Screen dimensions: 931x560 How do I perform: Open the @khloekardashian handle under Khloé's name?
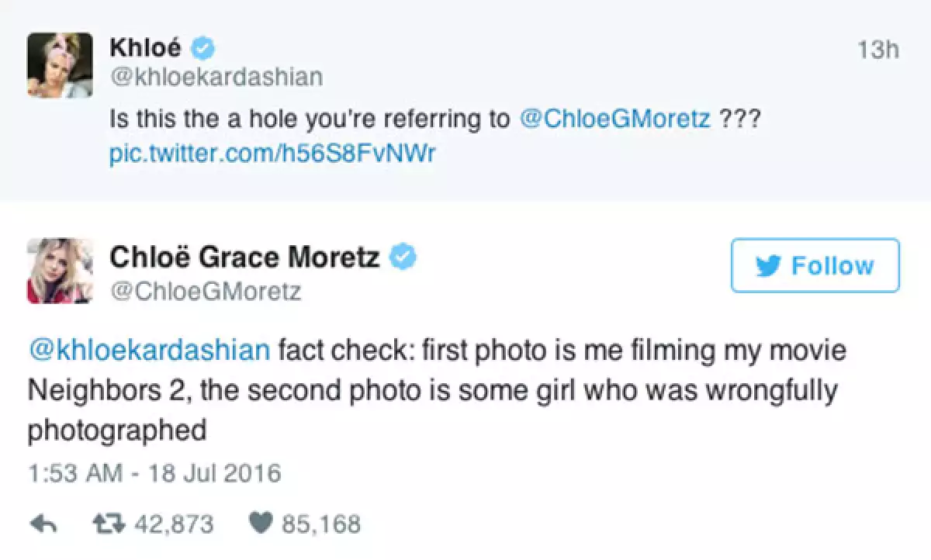click(216, 78)
